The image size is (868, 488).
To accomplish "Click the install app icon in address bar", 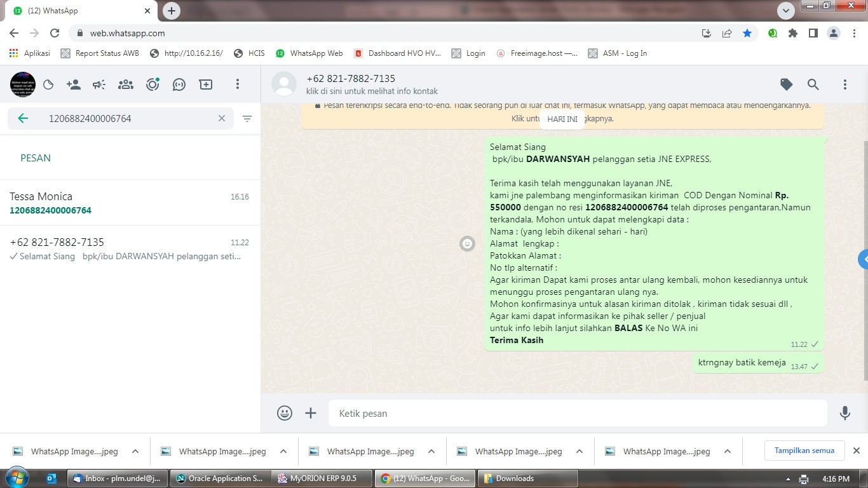I will pos(707,33).
